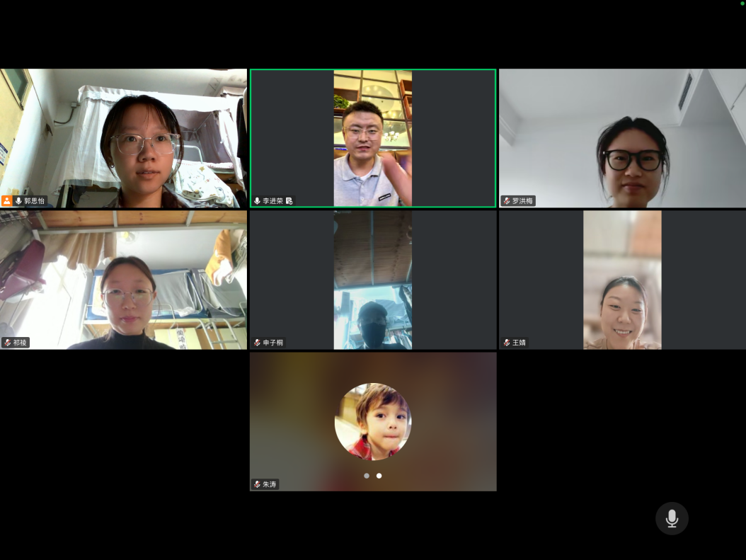The width and height of the screenshot is (746, 560).
Task: Click the name label text 王婧
Action: [519, 343]
